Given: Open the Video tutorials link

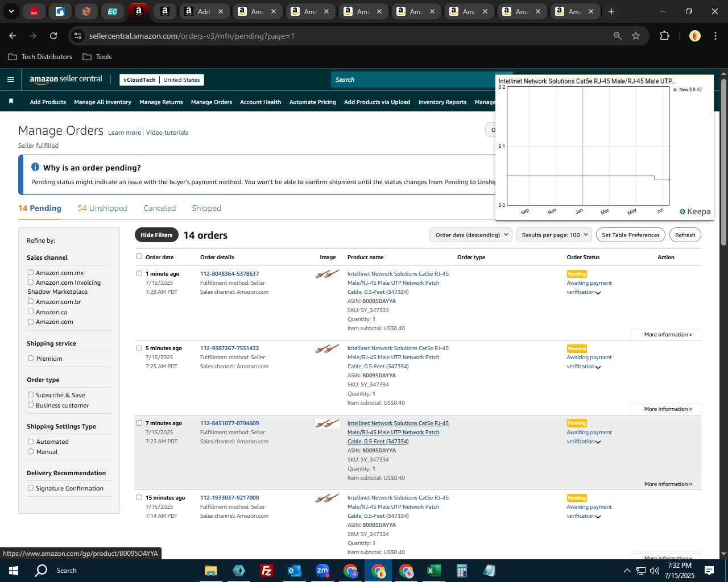Looking at the screenshot, I should (167, 132).
